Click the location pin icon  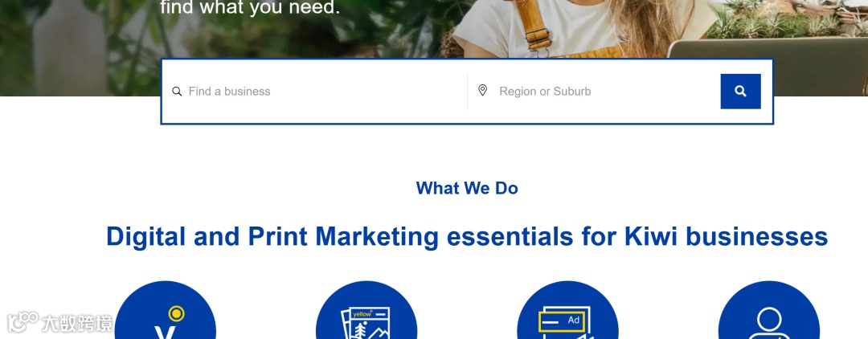(483, 91)
